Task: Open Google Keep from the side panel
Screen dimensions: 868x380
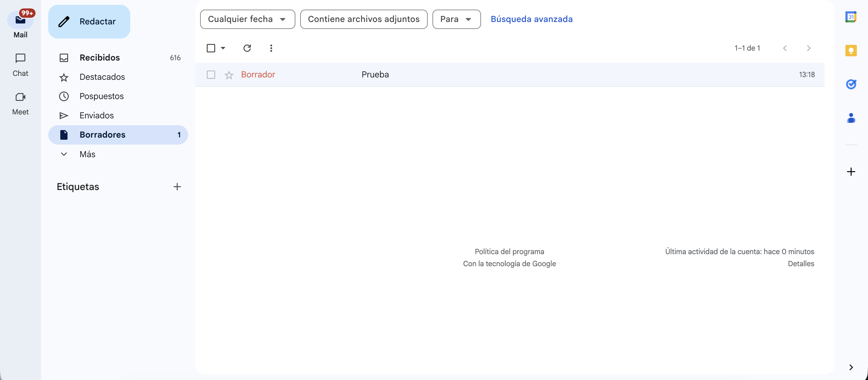Action: 851,51
